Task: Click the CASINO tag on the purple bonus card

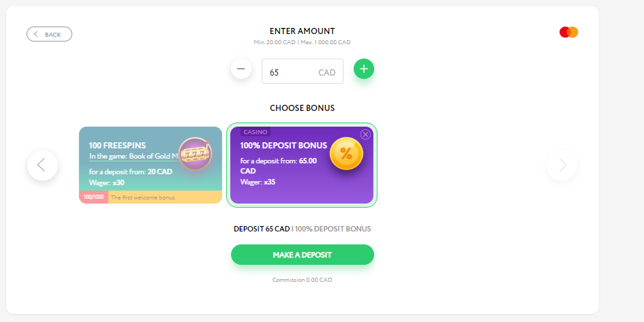Action: [x=256, y=132]
